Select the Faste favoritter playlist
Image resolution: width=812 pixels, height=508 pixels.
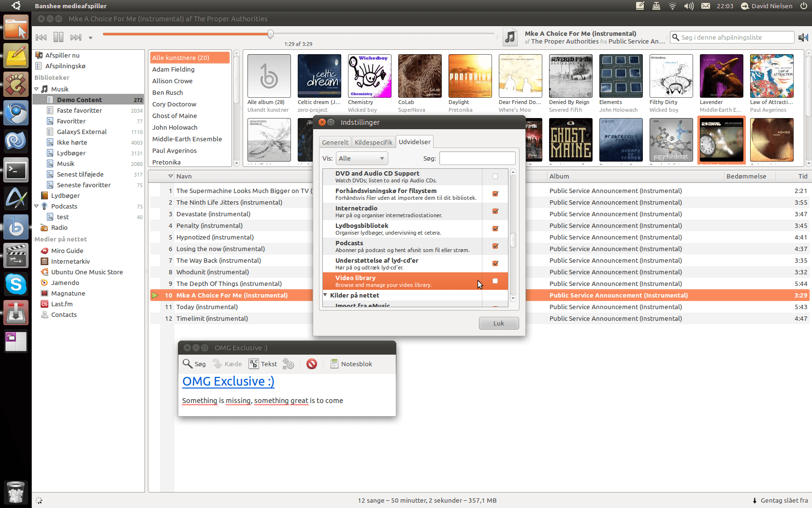pos(88,110)
